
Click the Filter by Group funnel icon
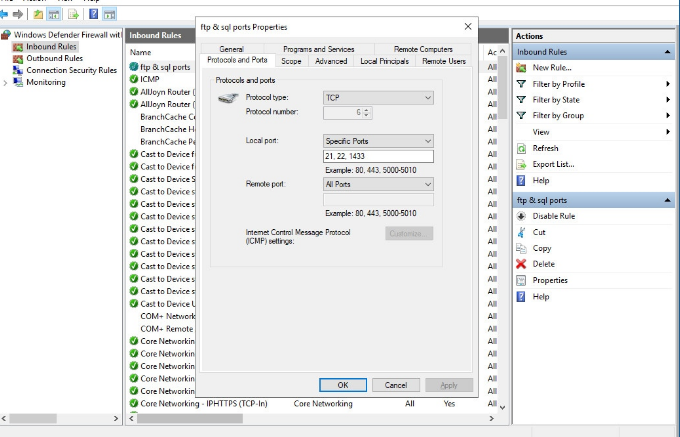[x=521, y=115]
